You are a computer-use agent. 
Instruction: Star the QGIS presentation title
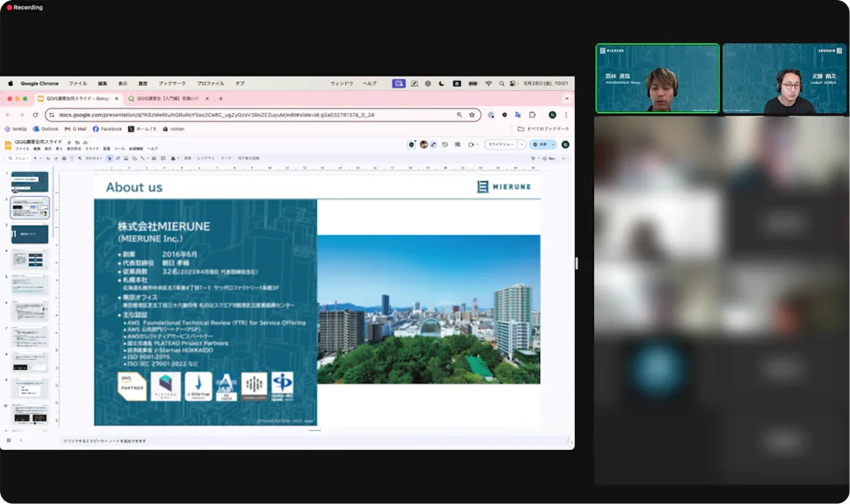pyautogui.click(x=69, y=142)
